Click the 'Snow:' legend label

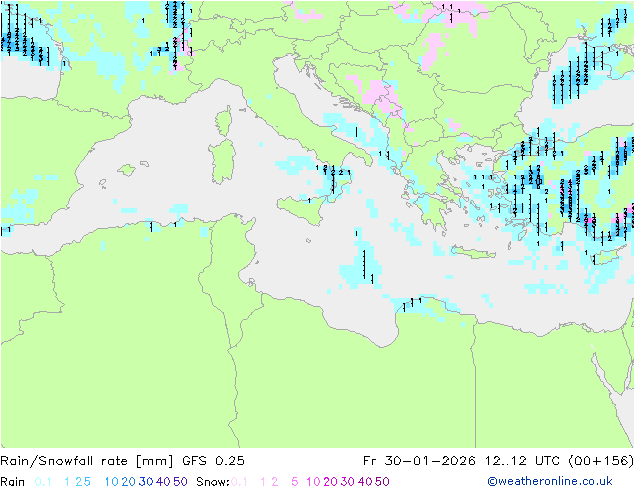213,482
